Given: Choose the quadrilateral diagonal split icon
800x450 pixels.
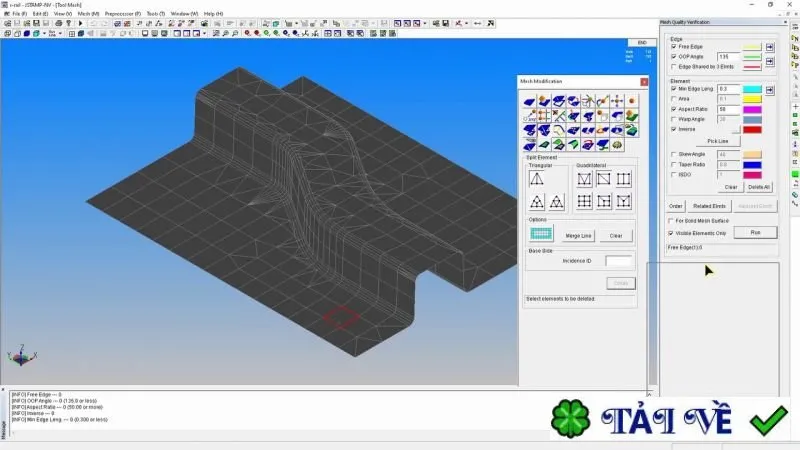Looking at the screenshot, I should [604, 179].
